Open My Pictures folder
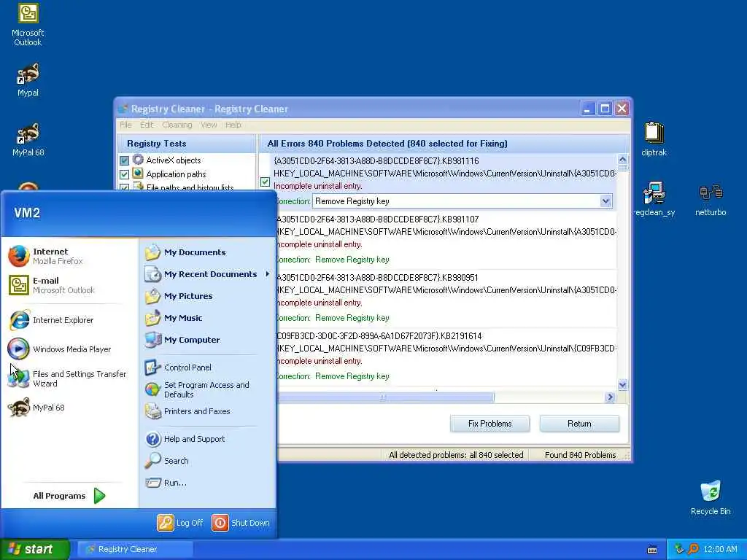The width and height of the screenshot is (747, 560). [x=207, y=296]
